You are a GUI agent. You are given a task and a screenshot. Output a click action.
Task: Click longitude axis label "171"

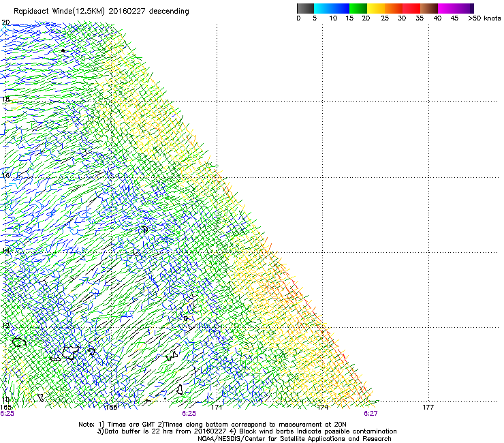click(x=217, y=408)
